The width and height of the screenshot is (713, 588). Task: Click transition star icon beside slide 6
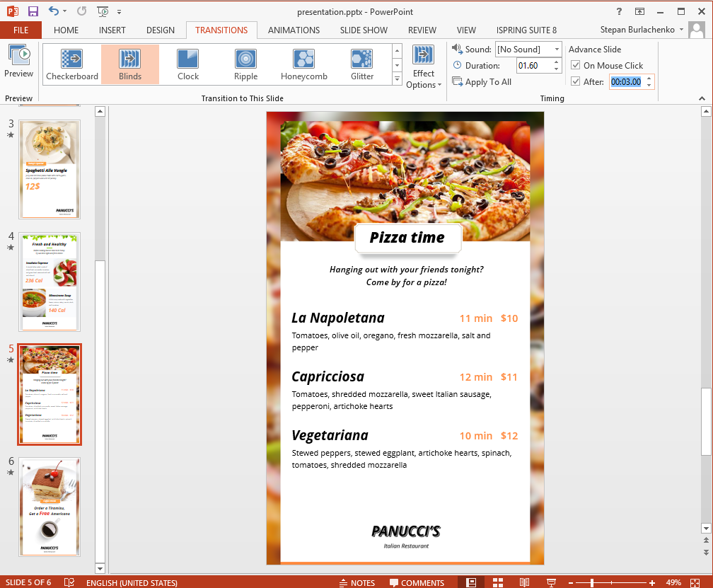[11, 473]
